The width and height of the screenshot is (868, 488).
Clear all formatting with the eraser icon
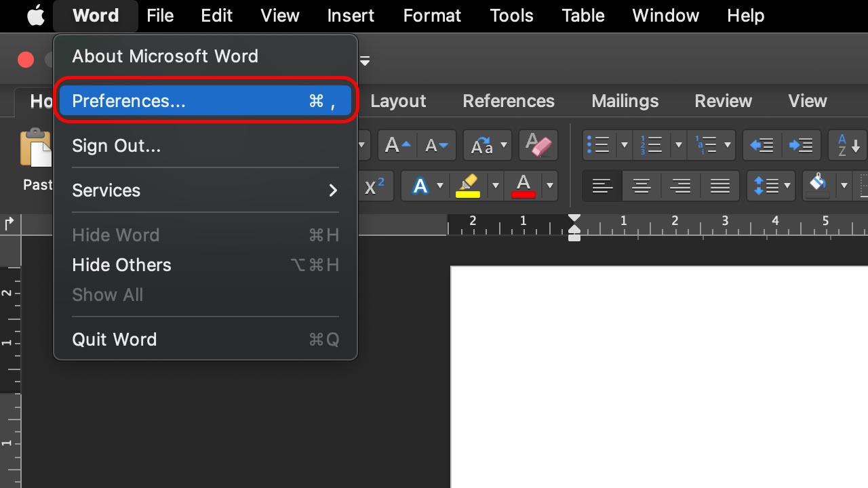coord(538,145)
